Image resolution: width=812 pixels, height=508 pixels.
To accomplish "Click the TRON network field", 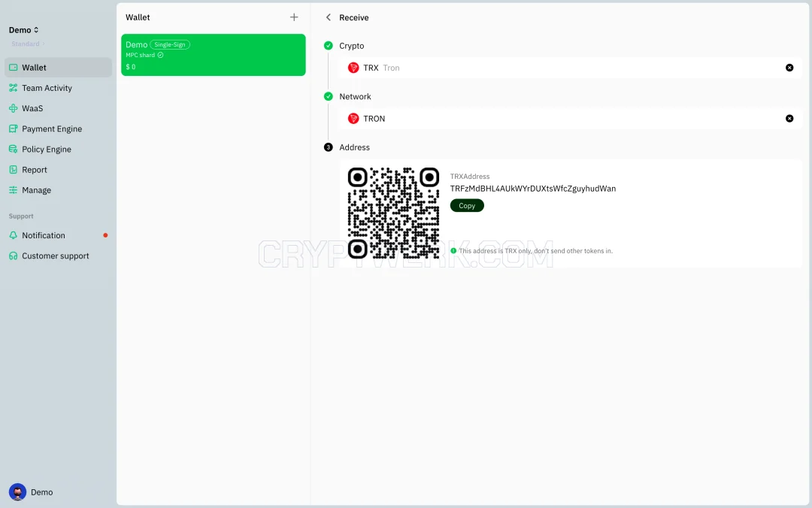I will tap(571, 119).
